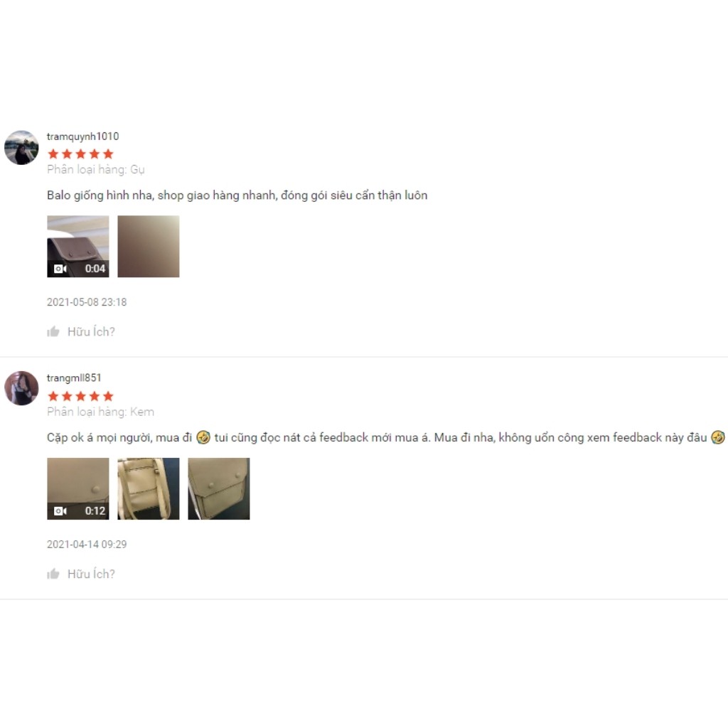728x728 pixels.
Task: Click the thumbs-up icon under trangmll851's review
Action: coord(53,574)
